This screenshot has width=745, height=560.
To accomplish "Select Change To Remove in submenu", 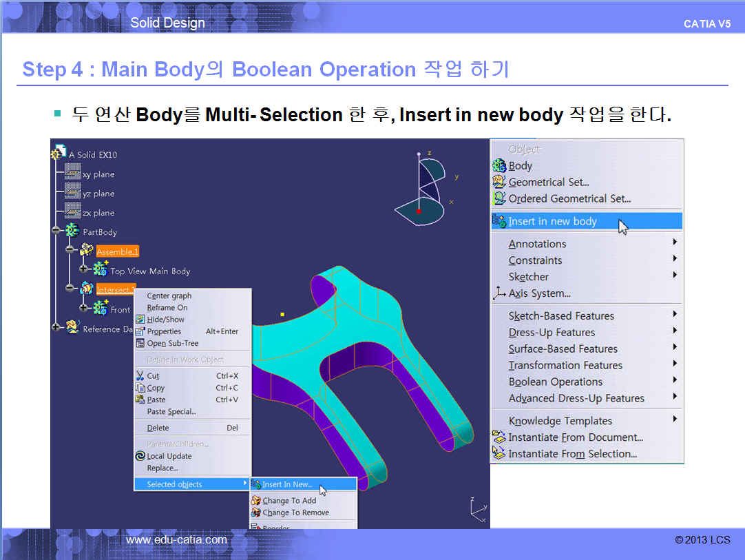I will pyautogui.click(x=295, y=512).
